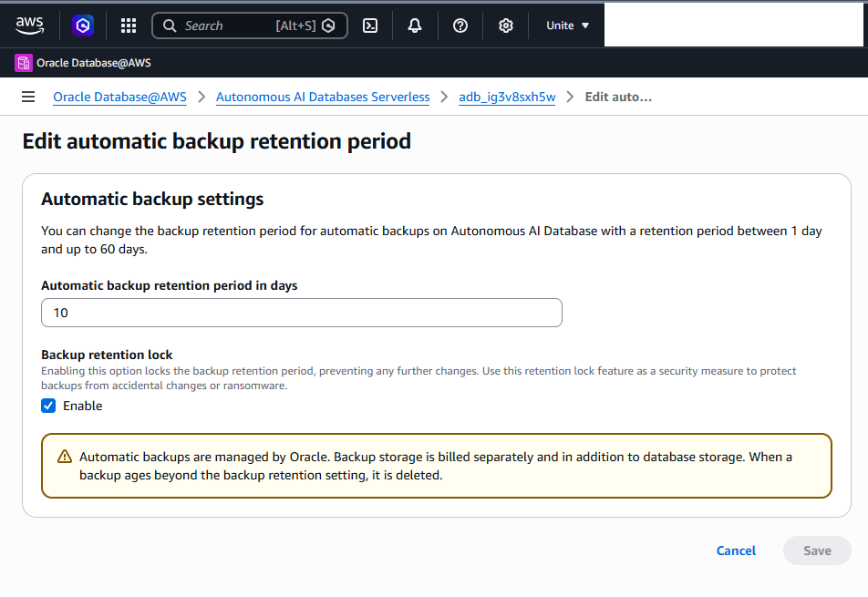
Task: Click the Backup retention lock label
Action: [107, 355]
